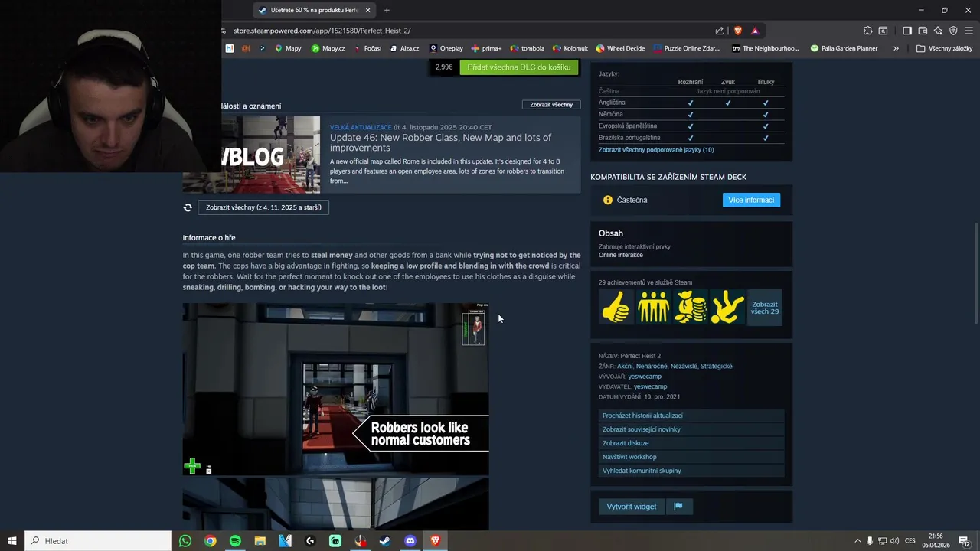The width and height of the screenshot is (980, 551).
Task: Open the Wheel Decide bookmark
Action: [620, 48]
